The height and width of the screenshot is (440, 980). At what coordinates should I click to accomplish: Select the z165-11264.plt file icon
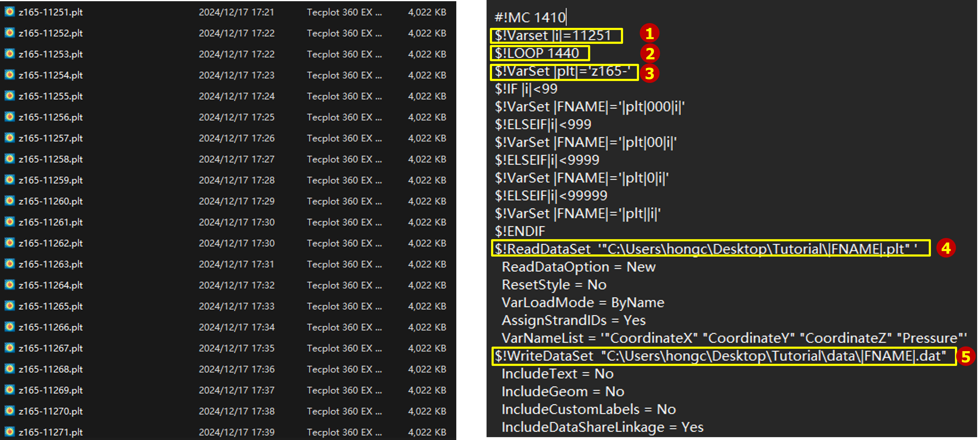pos(10,285)
